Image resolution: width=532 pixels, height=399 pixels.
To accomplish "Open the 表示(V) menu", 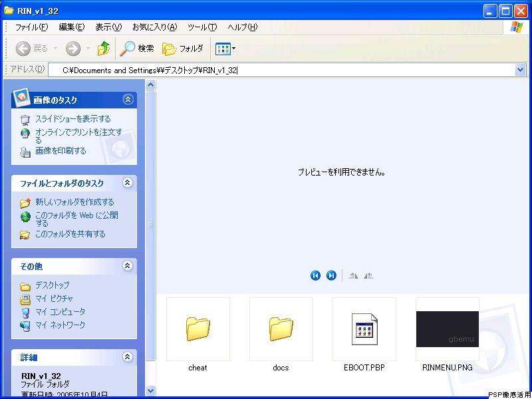I will tap(108, 27).
